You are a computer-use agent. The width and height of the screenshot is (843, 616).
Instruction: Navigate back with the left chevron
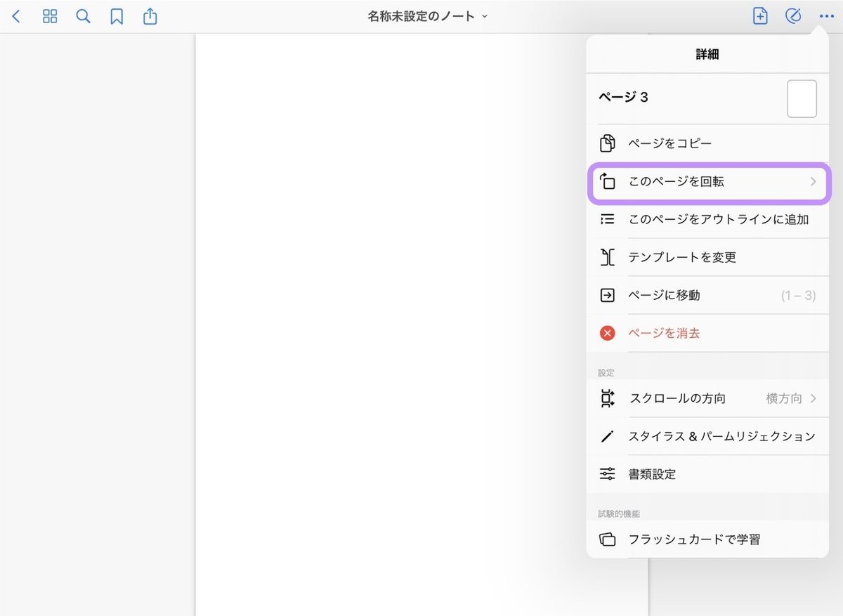click(x=16, y=16)
